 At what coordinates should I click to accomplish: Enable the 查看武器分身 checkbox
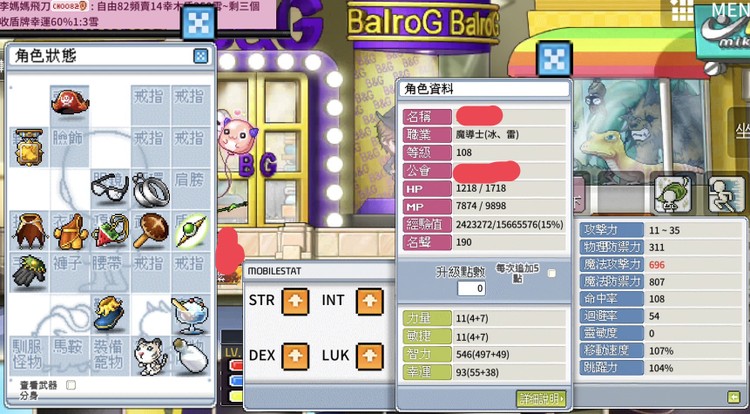pyautogui.click(x=70, y=385)
